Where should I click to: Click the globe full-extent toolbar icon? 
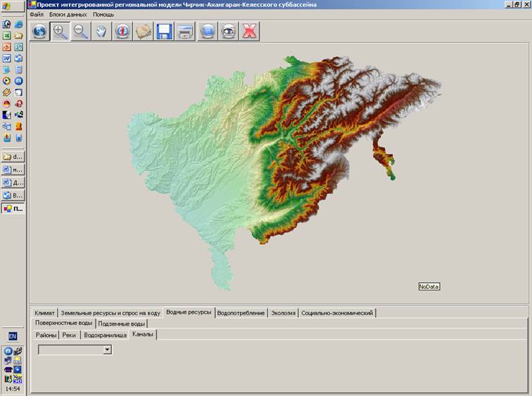(40, 32)
